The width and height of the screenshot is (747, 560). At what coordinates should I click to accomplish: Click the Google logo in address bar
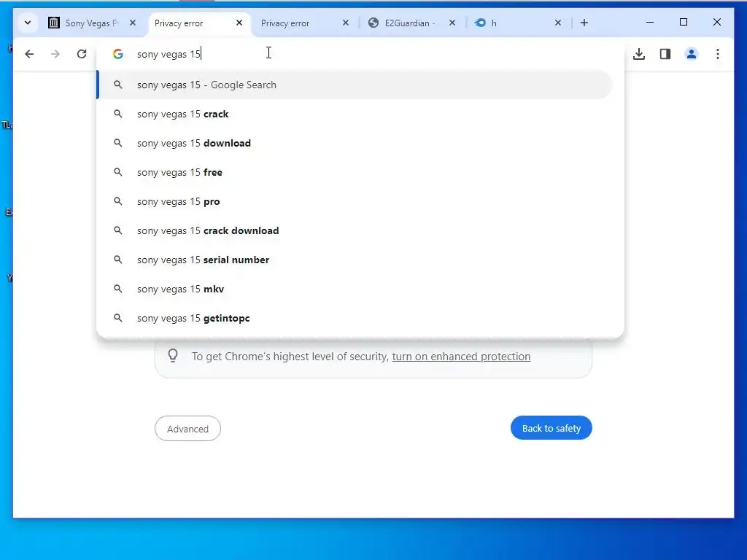tap(118, 54)
